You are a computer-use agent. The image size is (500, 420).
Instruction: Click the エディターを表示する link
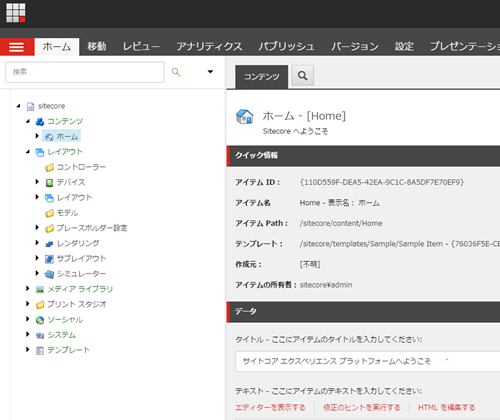pyautogui.click(x=270, y=408)
